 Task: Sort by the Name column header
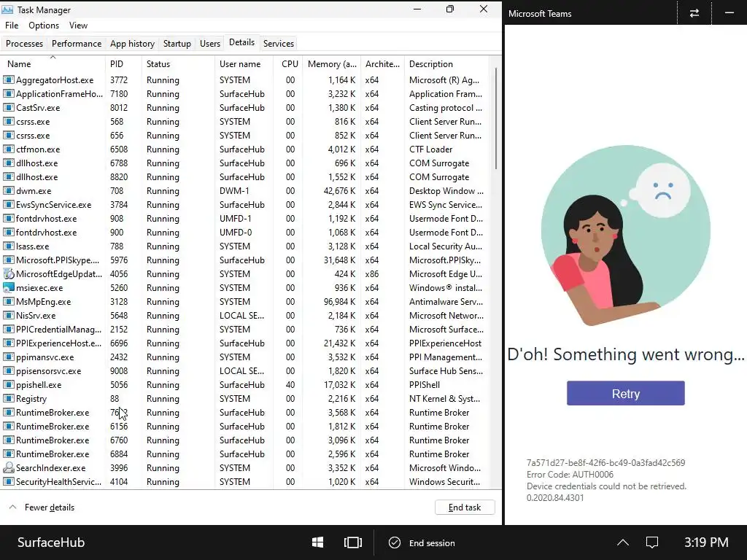pos(53,64)
